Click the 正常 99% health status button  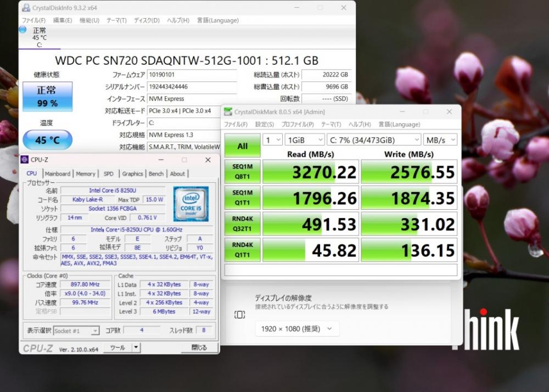click(x=47, y=97)
